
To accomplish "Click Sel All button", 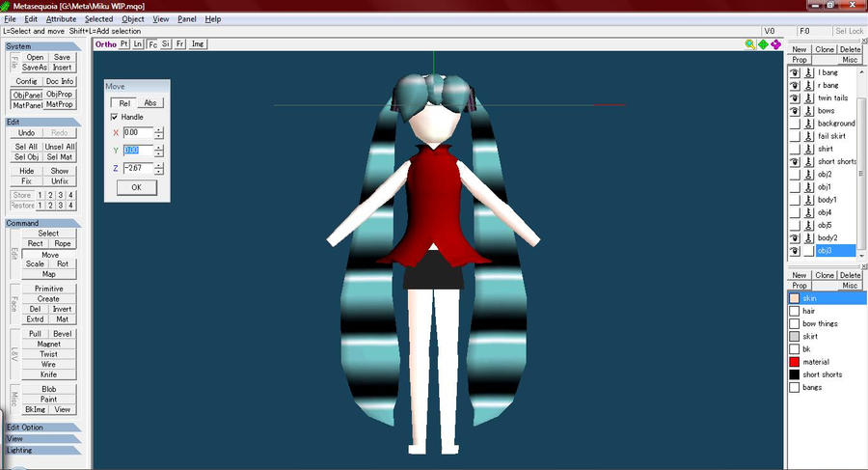I will 26,147.
